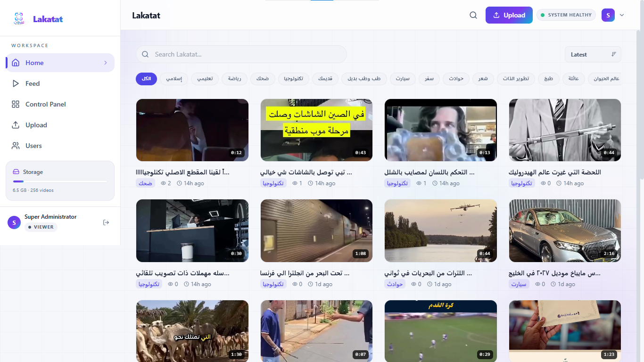Select the حوادث category chip in filter row

tap(456, 79)
